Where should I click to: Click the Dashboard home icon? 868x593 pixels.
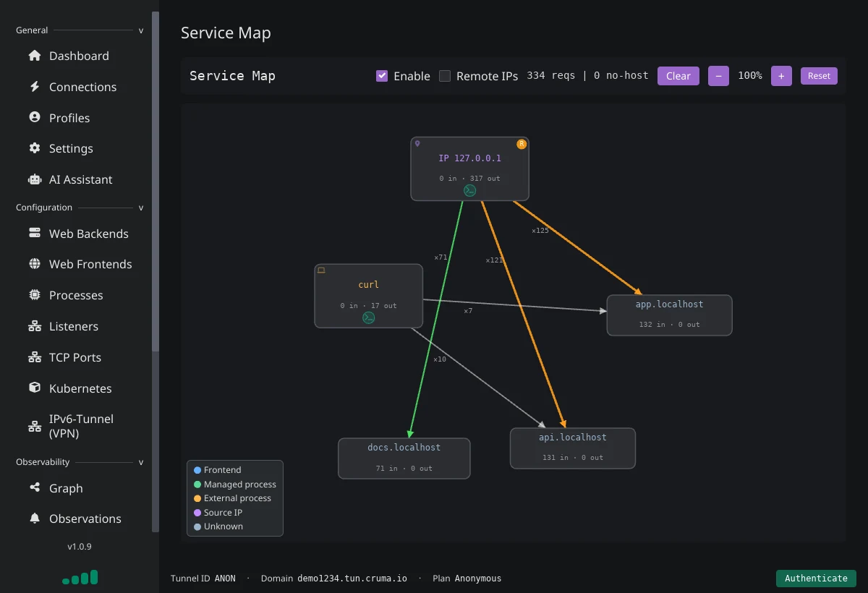click(35, 56)
